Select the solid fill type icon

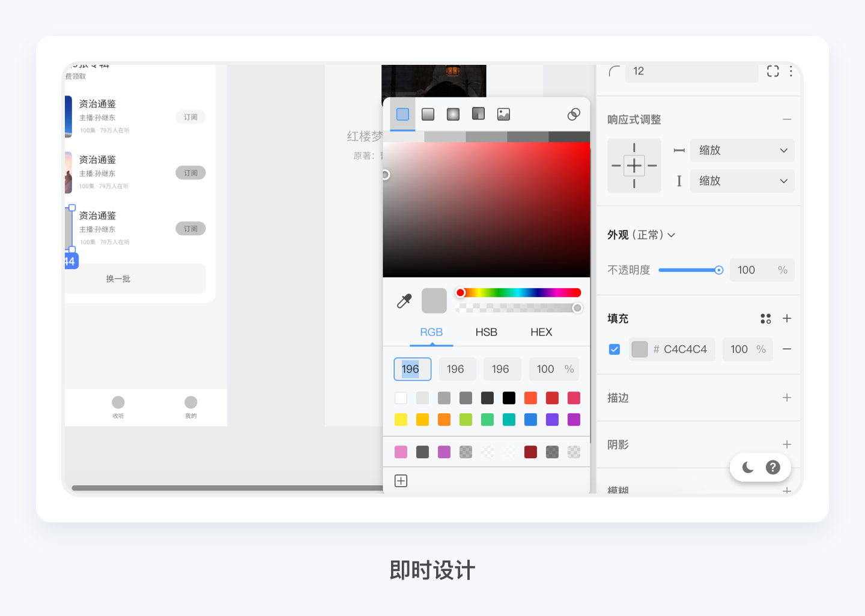402,113
